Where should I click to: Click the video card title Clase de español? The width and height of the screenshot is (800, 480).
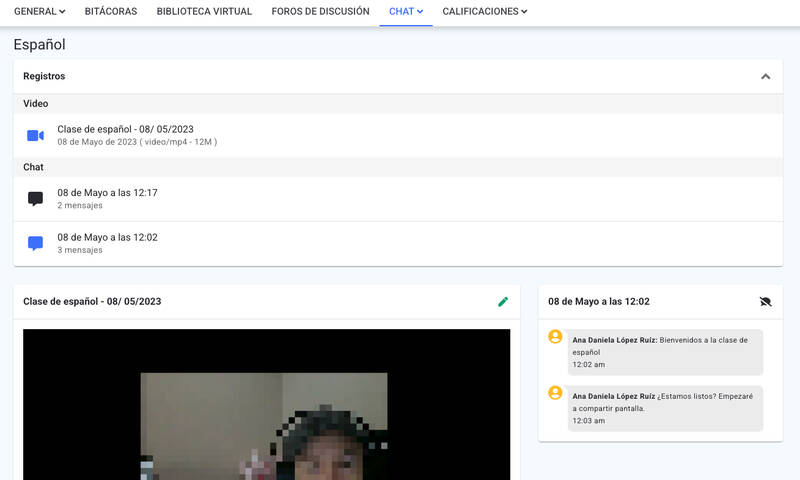(92, 301)
